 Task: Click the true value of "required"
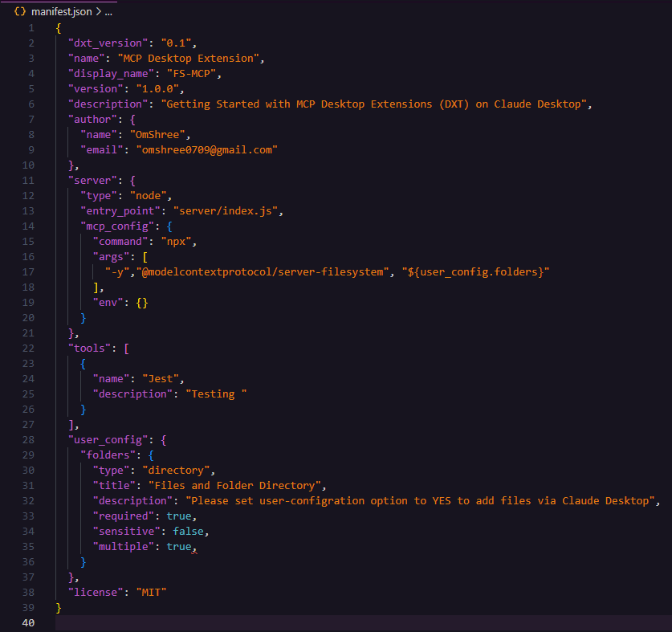[180, 516]
